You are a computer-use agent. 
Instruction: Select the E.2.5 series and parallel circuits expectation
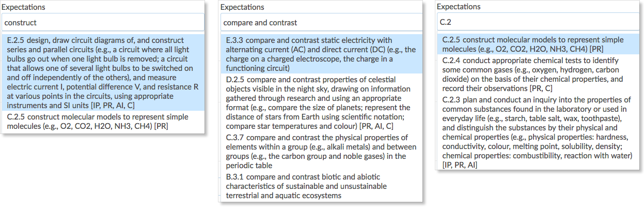103,72
